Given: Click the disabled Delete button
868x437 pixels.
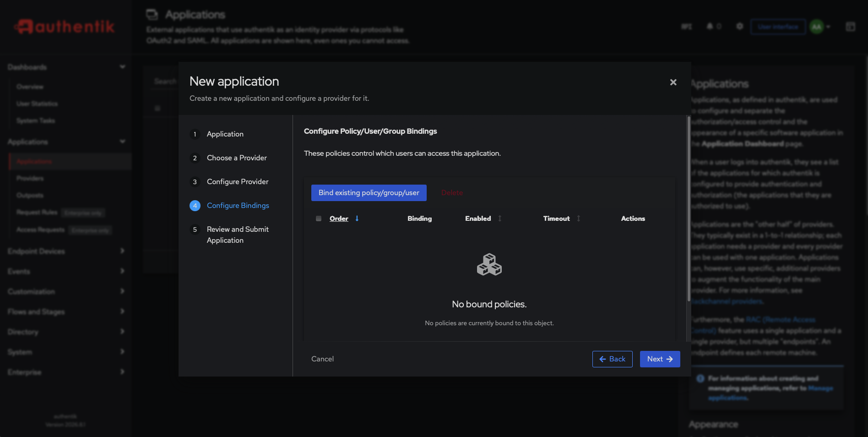Looking at the screenshot, I should [x=452, y=193].
